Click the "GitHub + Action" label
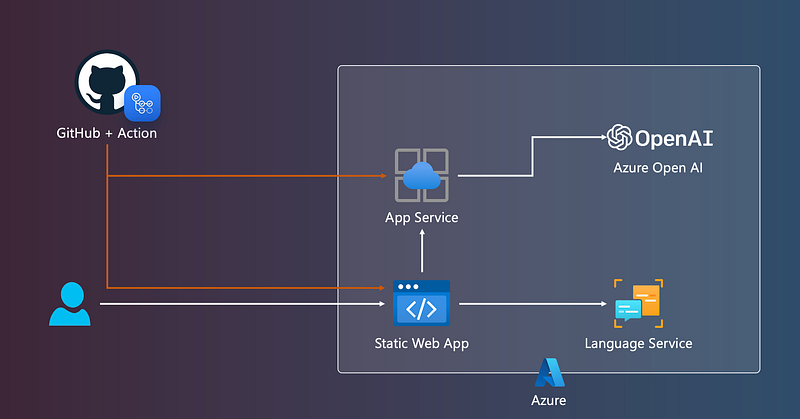 [107, 133]
